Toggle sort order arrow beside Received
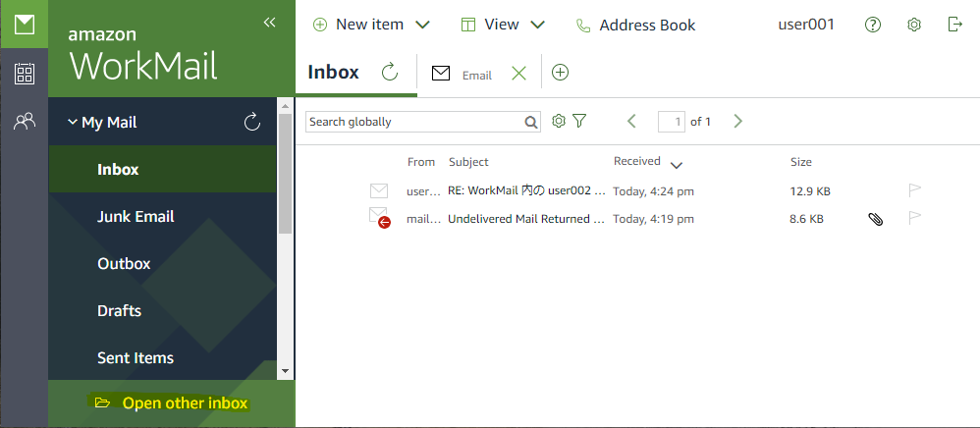This screenshot has height=428, width=980. coord(676,165)
